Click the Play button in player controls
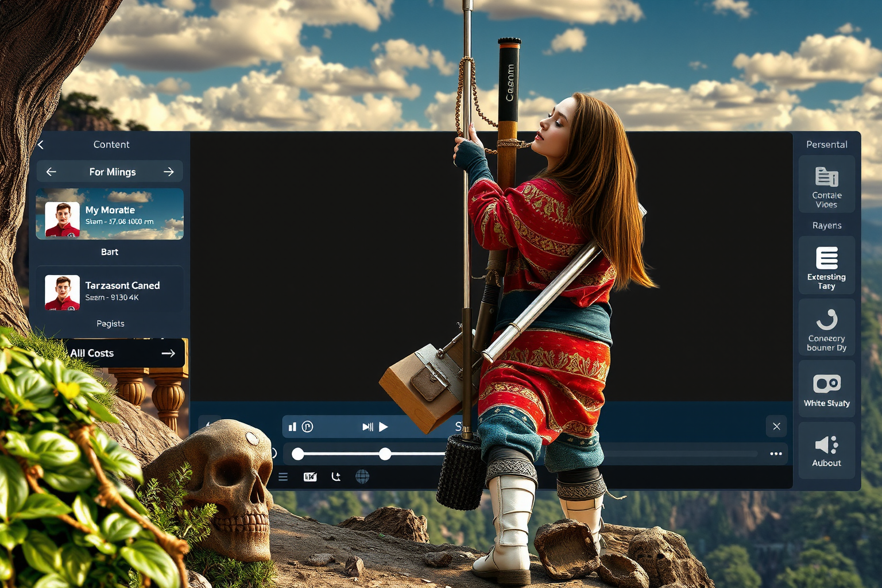 tap(384, 427)
